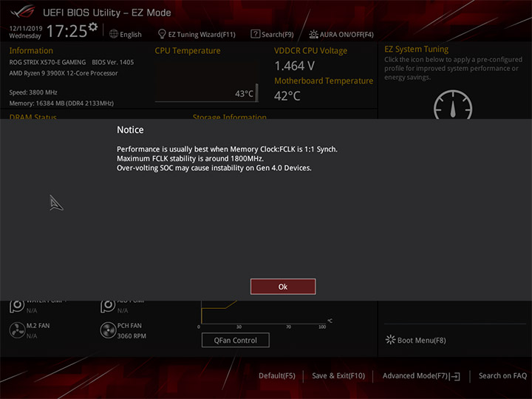Click the 42°C motherboard temperature value
The image size is (532, 399).
click(x=287, y=96)
